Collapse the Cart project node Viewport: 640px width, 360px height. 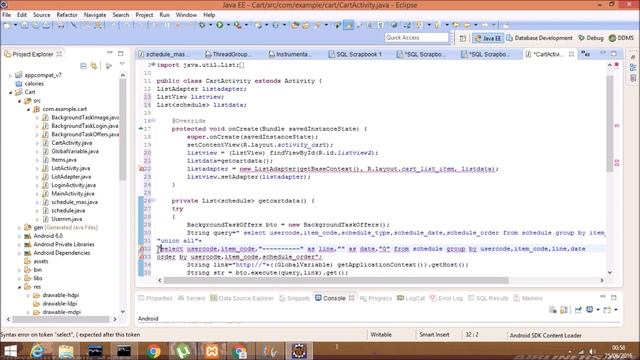coord(11,92)
